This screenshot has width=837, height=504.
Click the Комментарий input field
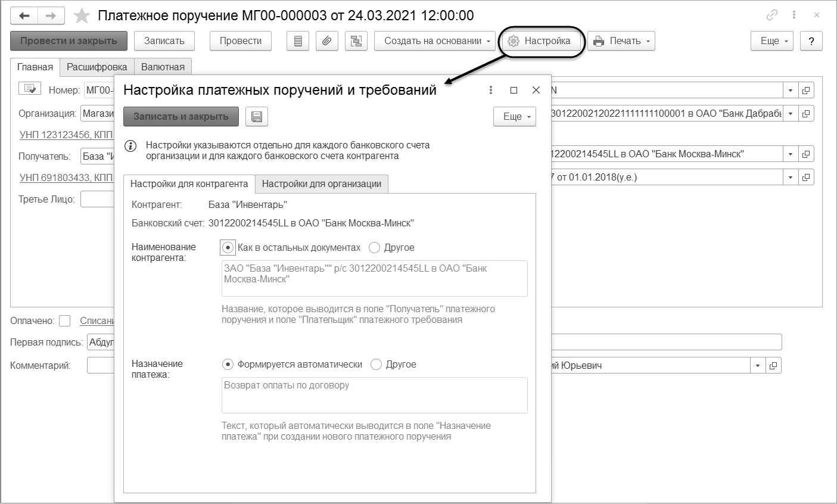pyautogui.click(x=100, y=365)
